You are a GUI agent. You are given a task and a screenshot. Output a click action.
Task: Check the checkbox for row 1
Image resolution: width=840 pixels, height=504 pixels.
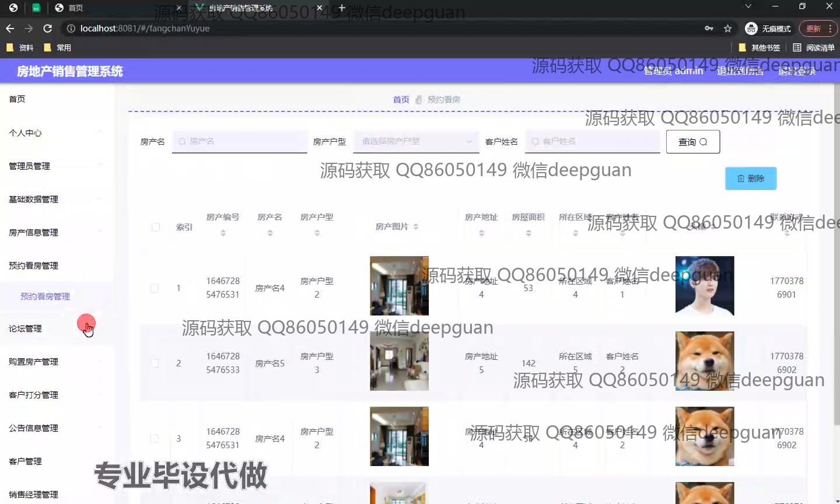click(155, 288)
